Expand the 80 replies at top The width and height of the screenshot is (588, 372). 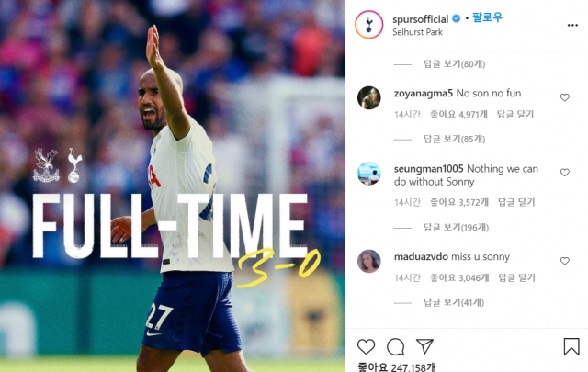pyautogui.click(x=454, y=64)
